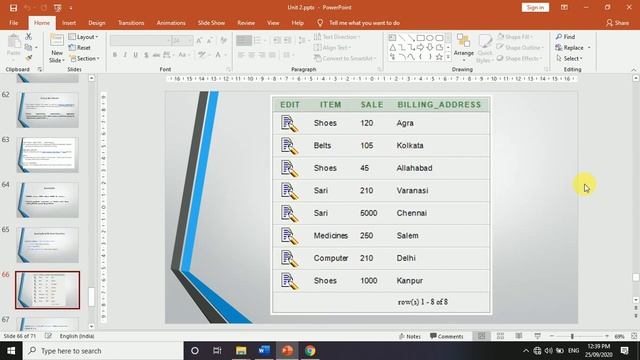The width and height of the screenshot is (640, 360).
Task: Expand the Replace dropdown arrow
Action: [589, 48]
